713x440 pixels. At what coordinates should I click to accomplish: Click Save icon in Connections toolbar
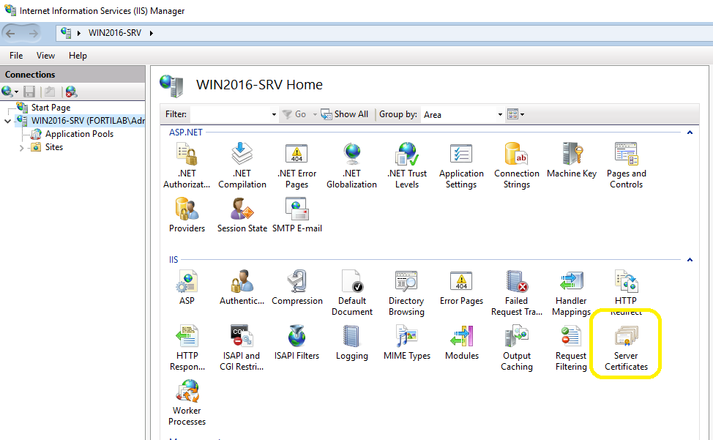30,91
